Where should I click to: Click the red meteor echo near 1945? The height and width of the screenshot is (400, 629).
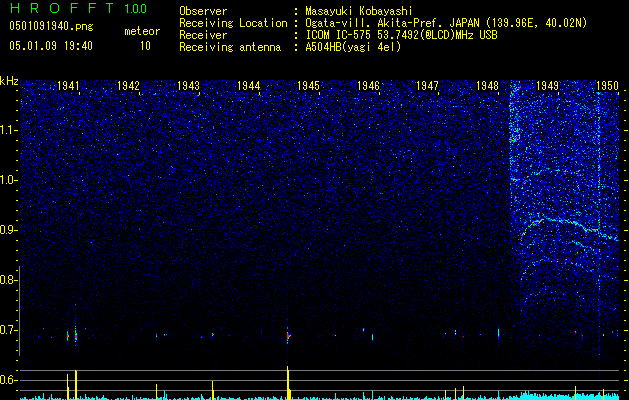tap(288, 336)
